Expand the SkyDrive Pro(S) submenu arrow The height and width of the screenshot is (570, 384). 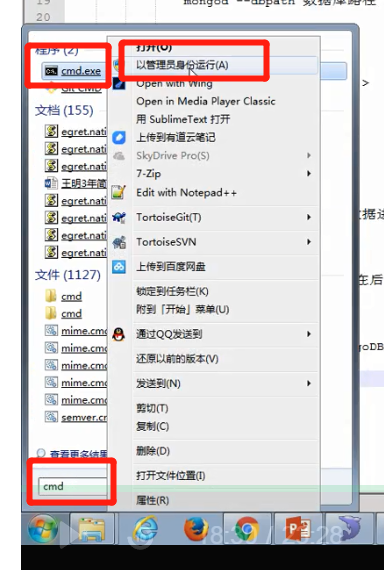point(309,156)
